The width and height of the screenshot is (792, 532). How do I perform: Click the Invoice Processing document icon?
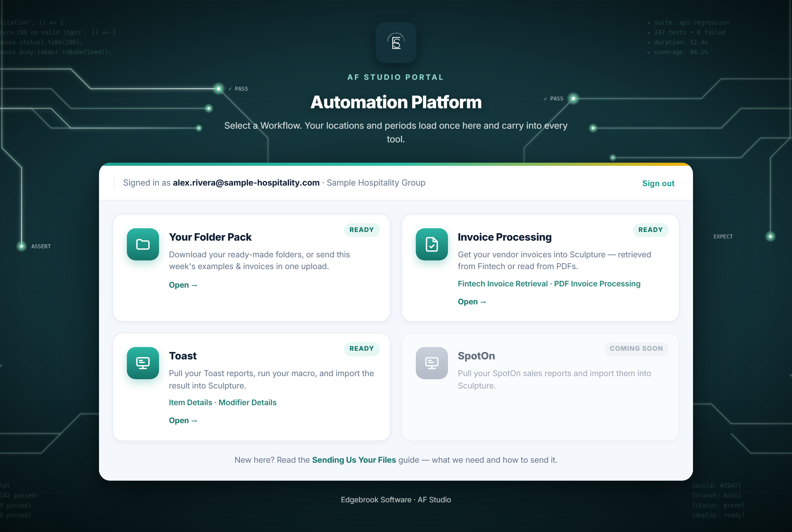(x=432, y=244)
